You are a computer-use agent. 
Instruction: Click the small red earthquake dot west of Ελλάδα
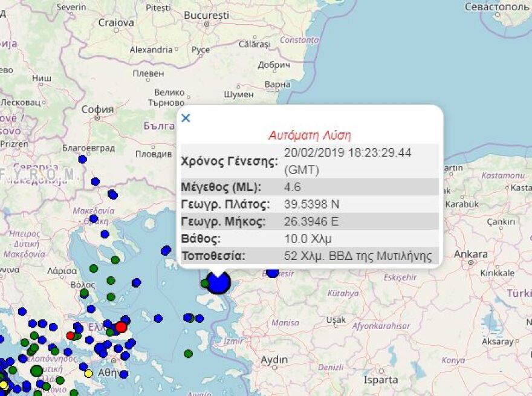pyautogui.click(x=70, y=336)
